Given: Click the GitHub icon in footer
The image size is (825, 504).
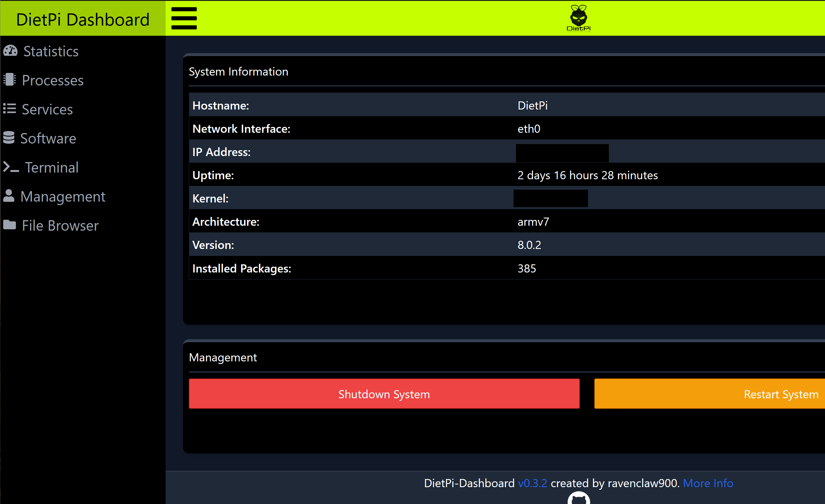Looking at the screenshot, I should click(x=579, y=498).
